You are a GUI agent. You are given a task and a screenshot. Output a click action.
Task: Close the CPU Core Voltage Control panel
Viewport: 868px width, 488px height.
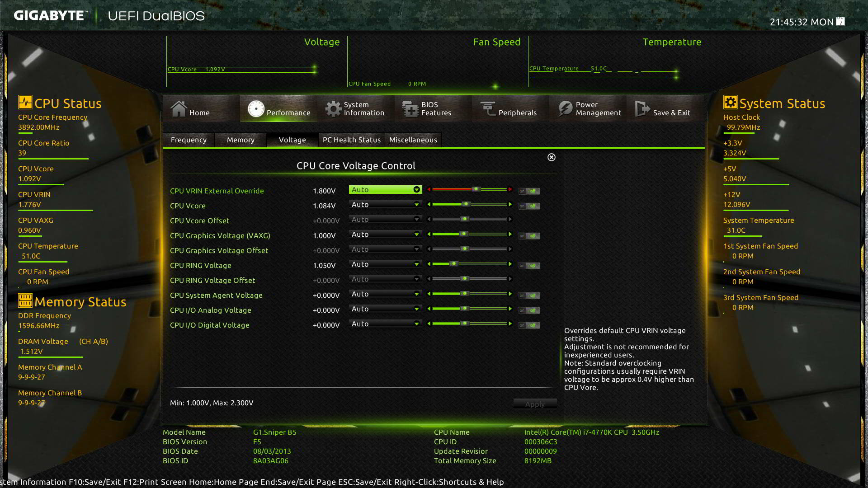(x=552, y=157)
